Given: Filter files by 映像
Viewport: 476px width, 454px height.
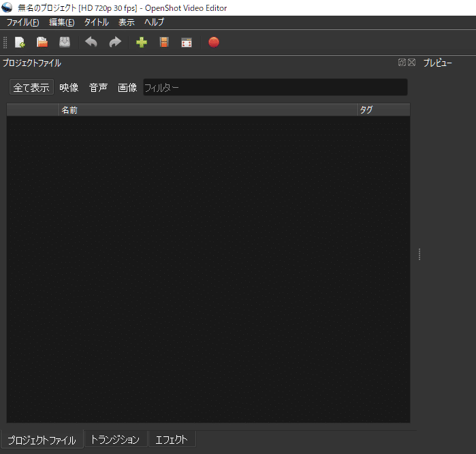Looking at the screenshot, I should [69, 87].
